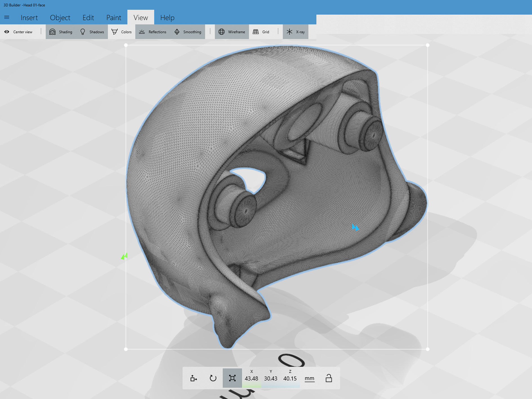The height and width of the screenshot is (399, 532).
Task: Click the green scale arrow handle
Action: tap(124, 256)
